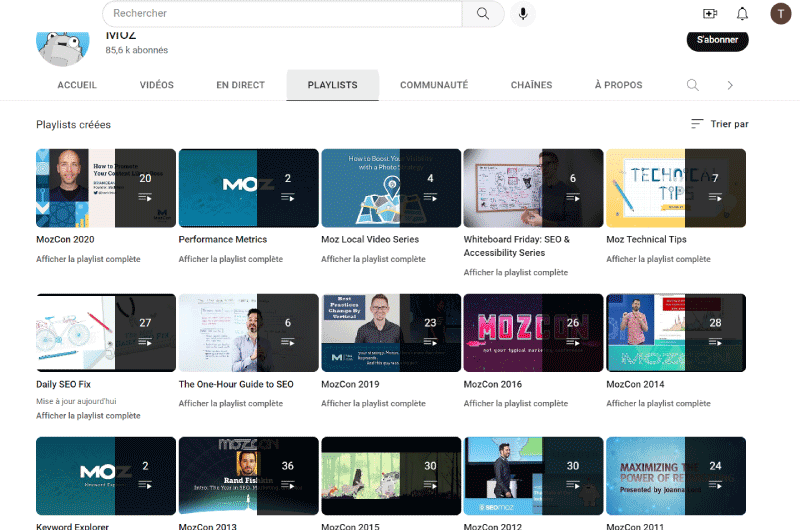Screen dimensions: 800x530
Task: Afficher la playlist complète under Performance Metrics
Action: coord(231,259)
